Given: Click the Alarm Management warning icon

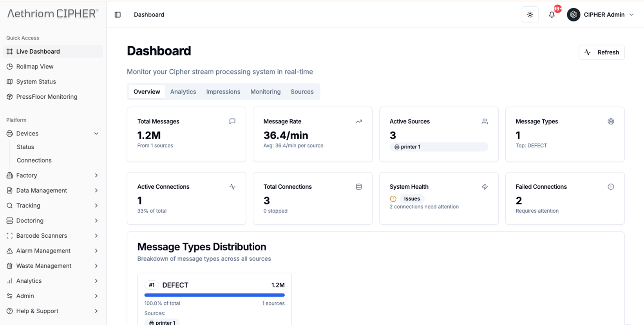Looking at the screenshot, I should point(10,251).
